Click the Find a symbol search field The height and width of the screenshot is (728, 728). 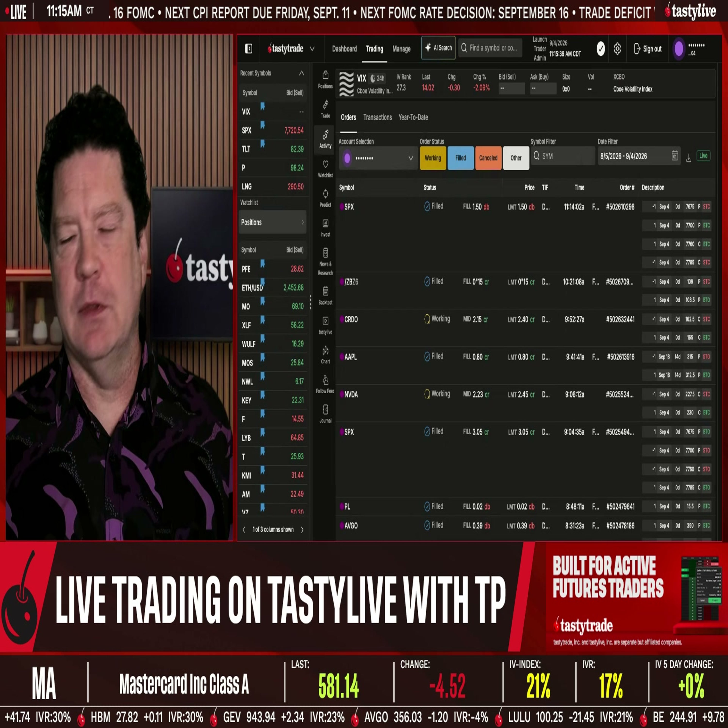(490, 48)
